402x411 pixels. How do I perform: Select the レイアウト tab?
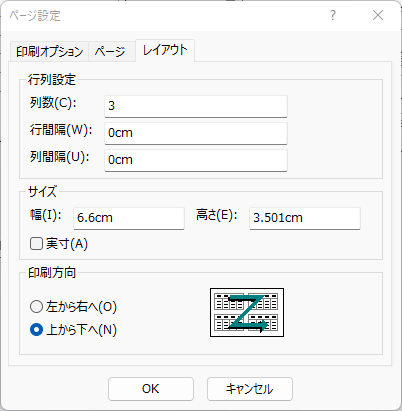(165, 50)
